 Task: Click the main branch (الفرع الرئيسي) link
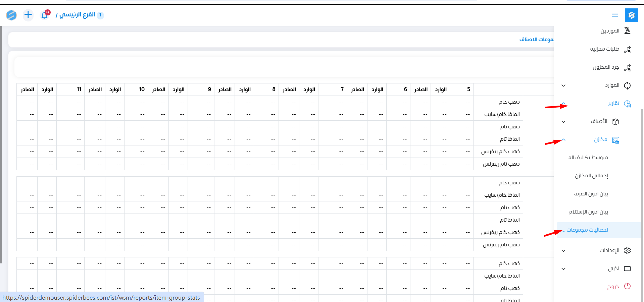78,15
